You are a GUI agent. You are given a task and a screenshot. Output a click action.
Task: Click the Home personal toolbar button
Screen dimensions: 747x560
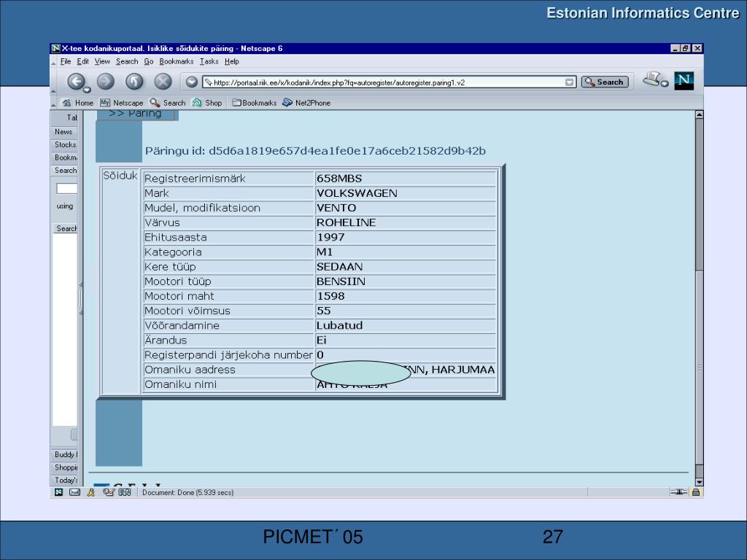pos(78,103)
